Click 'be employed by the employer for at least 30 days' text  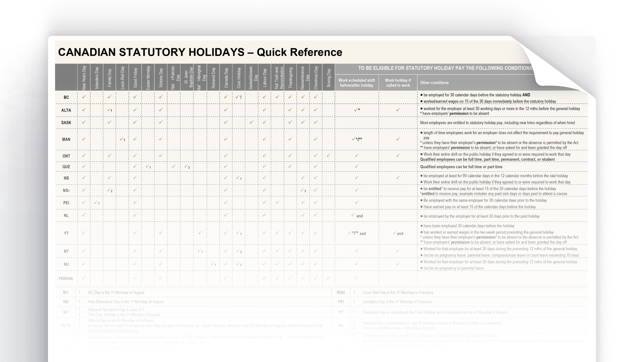click(x=480, y=217)
